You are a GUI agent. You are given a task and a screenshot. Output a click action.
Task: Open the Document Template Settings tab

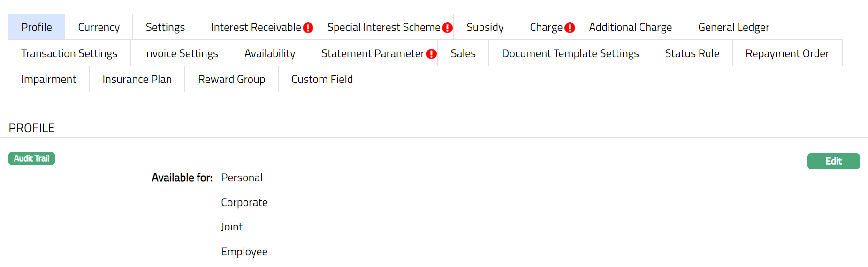click(x=570, y=53)
